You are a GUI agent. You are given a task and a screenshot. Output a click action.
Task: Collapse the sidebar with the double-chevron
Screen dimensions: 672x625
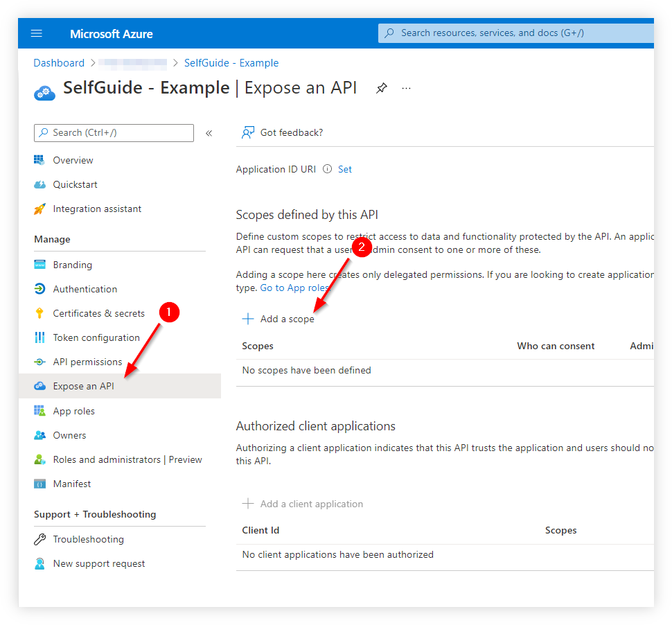tap(209, 132)
